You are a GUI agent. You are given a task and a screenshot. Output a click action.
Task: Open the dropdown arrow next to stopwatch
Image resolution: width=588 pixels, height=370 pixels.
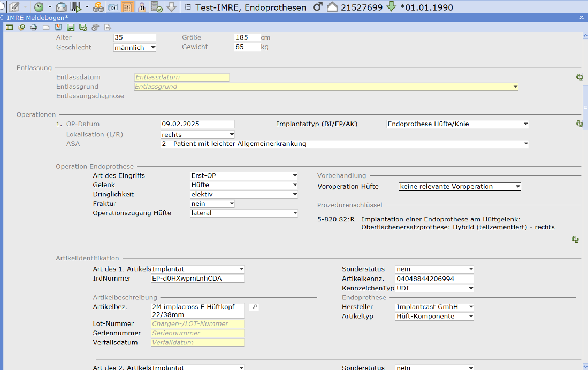pyautogui.click(x=50, y=7)
